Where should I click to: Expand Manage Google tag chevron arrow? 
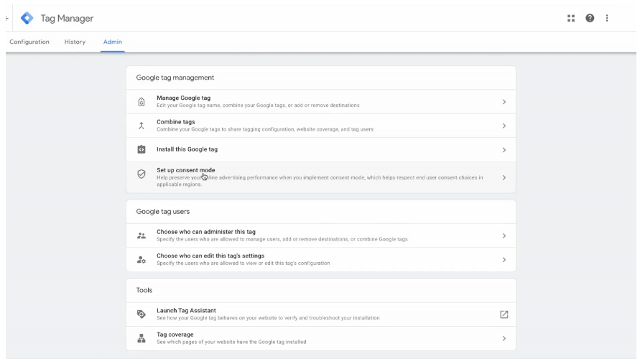click(x=504, y=102)
